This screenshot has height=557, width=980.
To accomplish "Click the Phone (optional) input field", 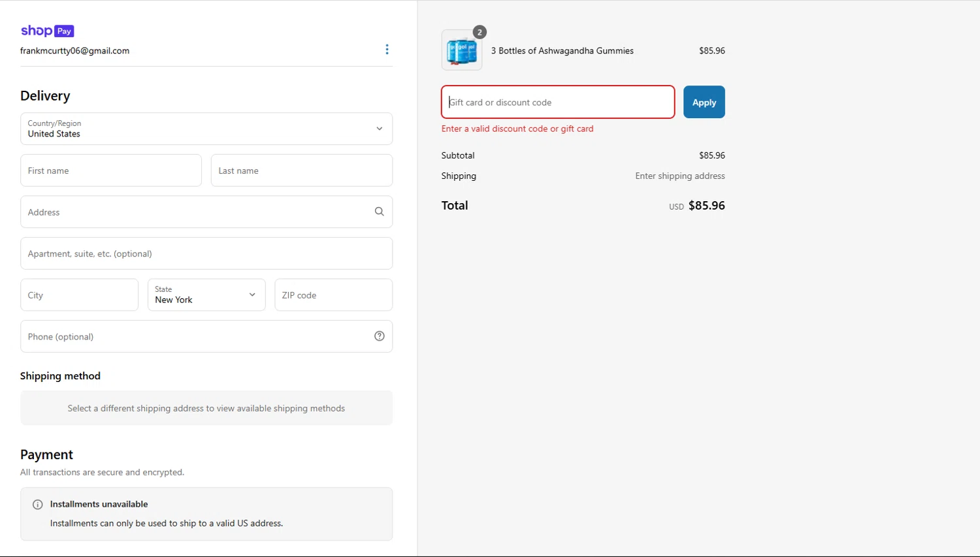I will [x=206, y=336].
